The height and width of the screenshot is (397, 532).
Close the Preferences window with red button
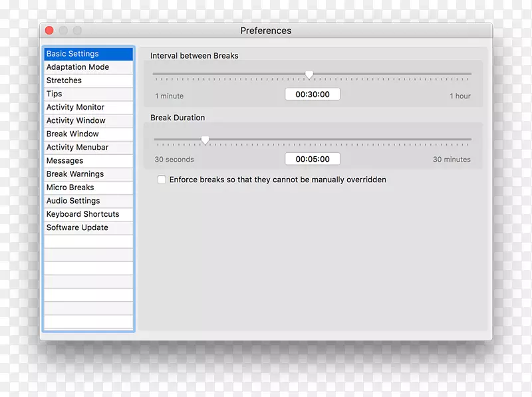coord(49,31)
